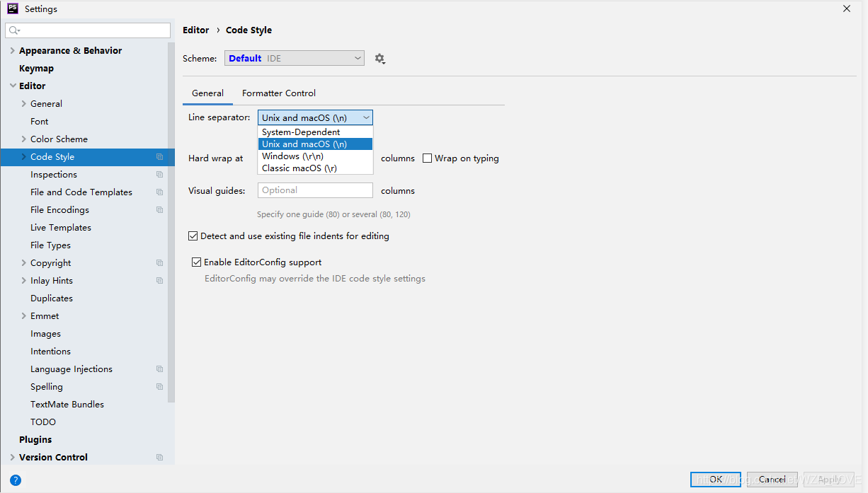
Task: Click the settings search field
Action: [x=88, y=30]
